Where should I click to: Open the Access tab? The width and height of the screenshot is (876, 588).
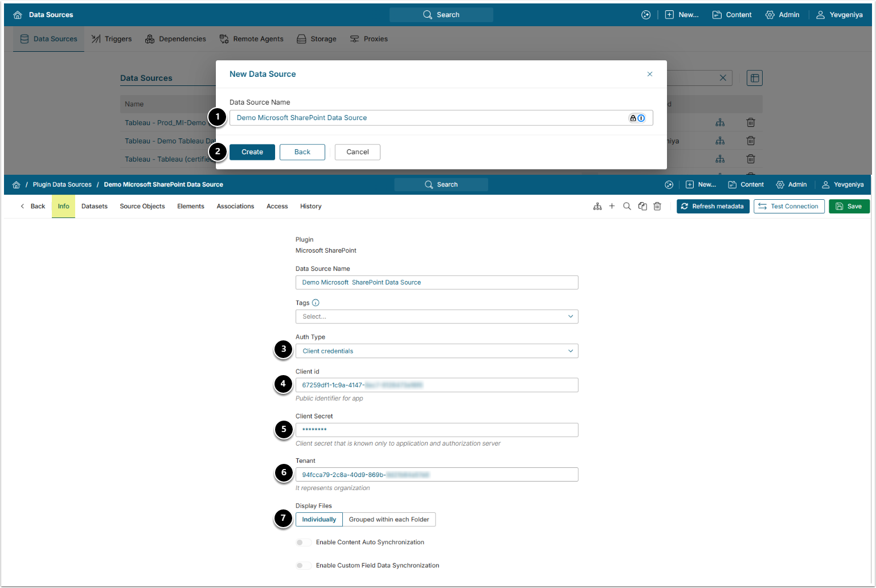point(277,207)
